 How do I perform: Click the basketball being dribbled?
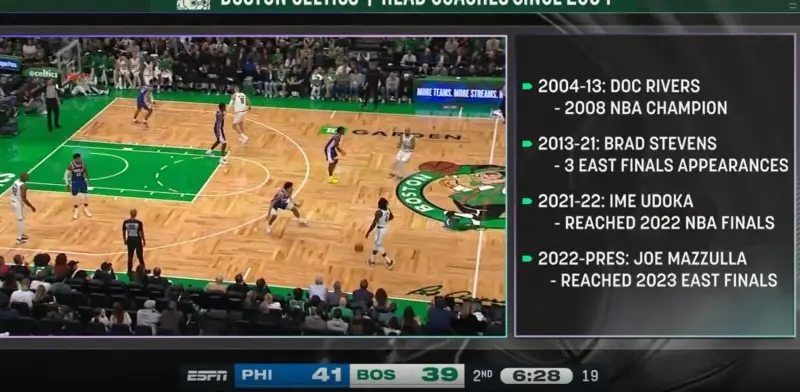[359, 248]
